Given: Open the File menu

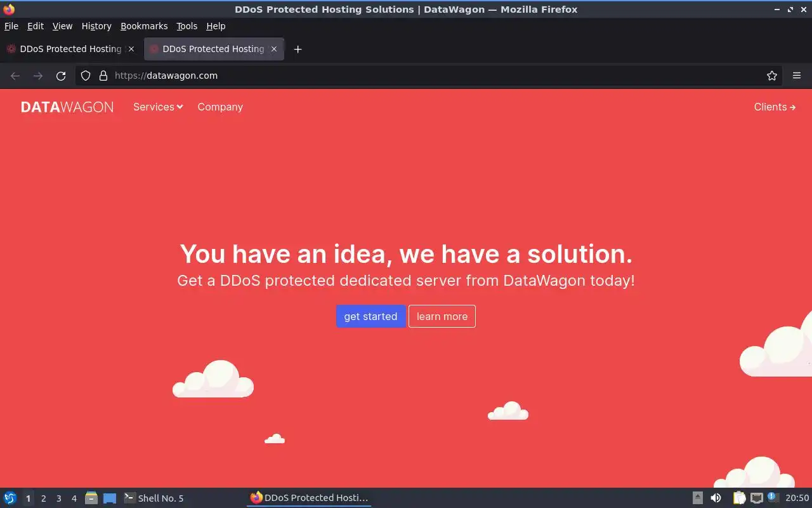Looking at the screenshot, I should 11,26.
